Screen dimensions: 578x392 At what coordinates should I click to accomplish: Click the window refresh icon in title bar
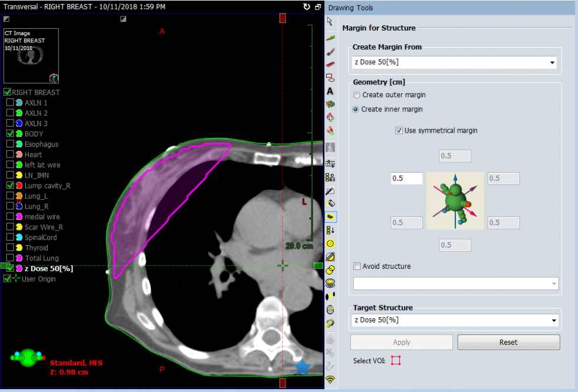tap(306, 7)
